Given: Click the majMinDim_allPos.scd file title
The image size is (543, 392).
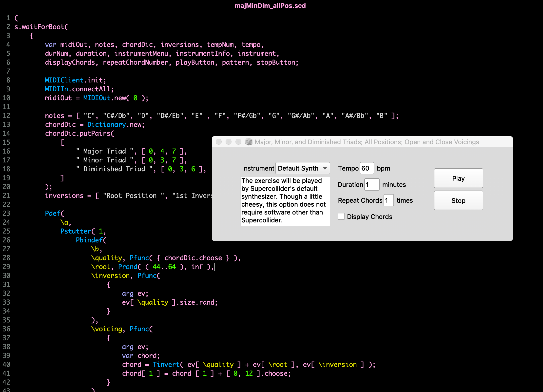Looking at the screenshot, I should (x=270, y=5).
